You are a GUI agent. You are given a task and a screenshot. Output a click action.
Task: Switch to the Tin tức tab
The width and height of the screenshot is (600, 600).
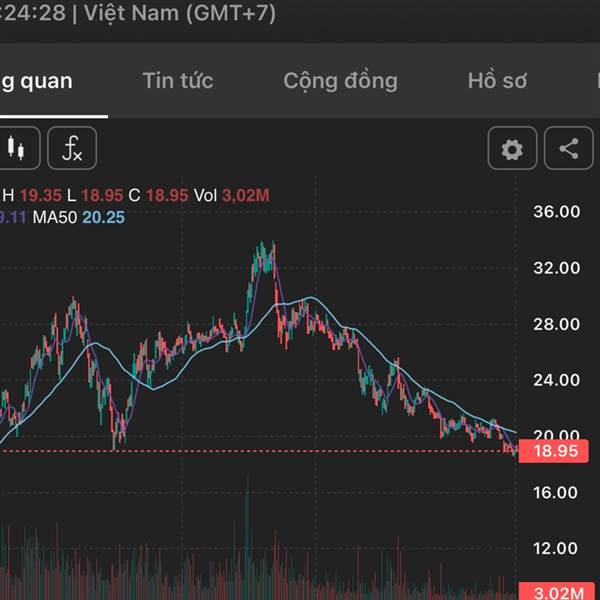click(178, 81)
